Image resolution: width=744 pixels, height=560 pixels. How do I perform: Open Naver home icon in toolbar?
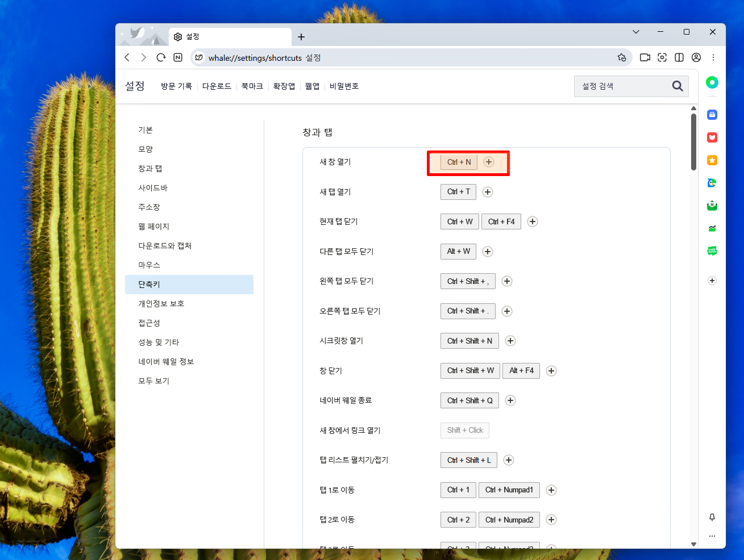178,57
